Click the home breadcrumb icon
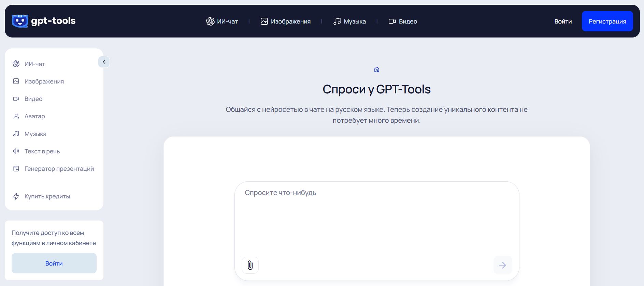 [377, 70]
